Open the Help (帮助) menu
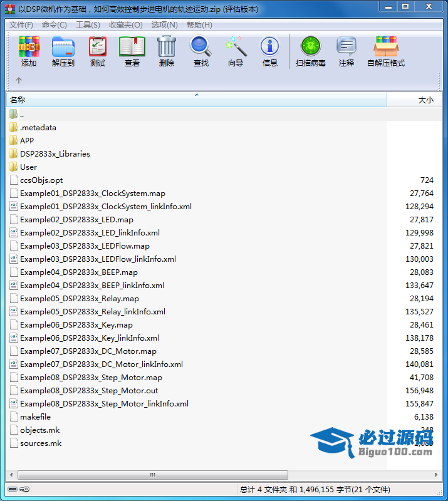 pos(199,25)
